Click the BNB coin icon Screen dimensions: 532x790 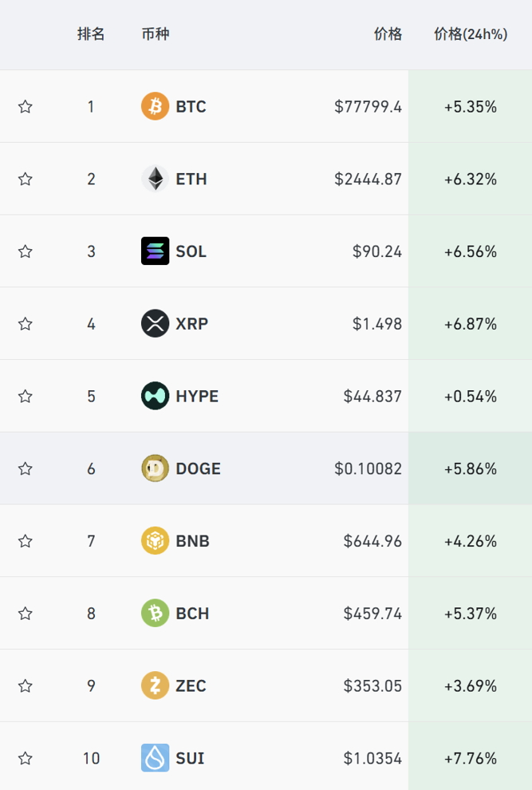click(x=155, y=541)
